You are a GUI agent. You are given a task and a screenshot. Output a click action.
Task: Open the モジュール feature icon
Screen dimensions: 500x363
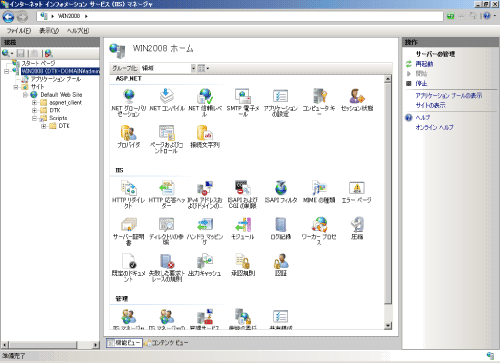click(x=243, y=225)
